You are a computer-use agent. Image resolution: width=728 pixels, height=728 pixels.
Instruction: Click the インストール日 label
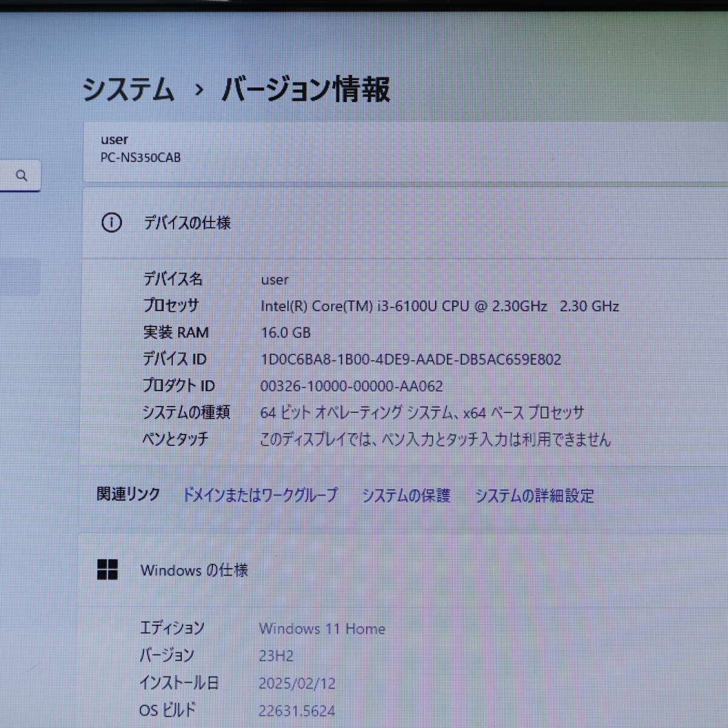tap(179, 682)
